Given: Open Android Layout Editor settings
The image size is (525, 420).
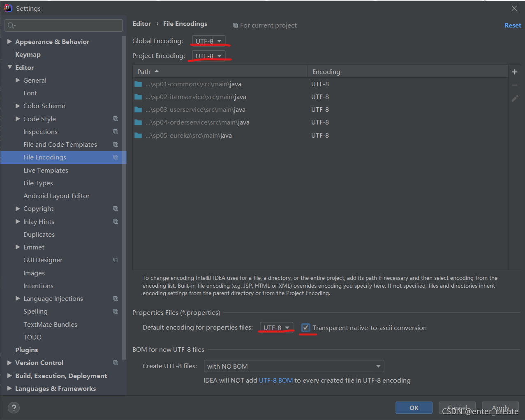Looking at the screenshot, I should pos(56,196).
